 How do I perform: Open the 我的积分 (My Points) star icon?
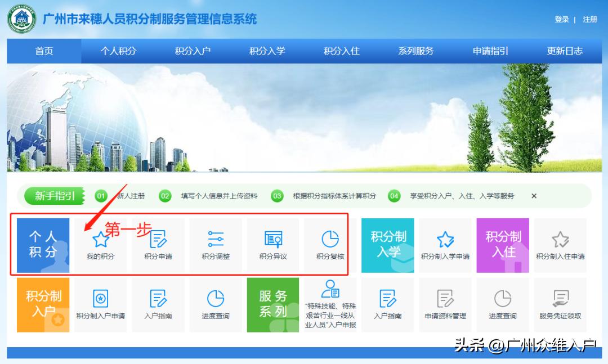pyautogui.click(x=100, y=239)
